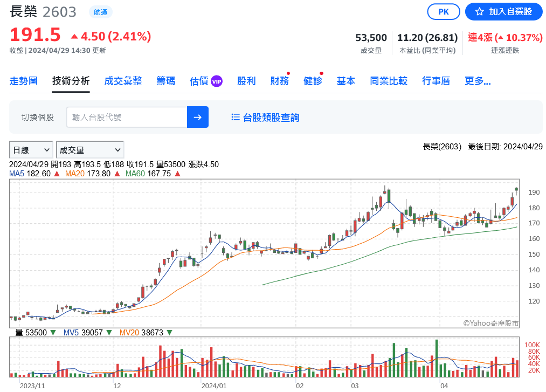
Task: Click the 100K volume axis label
Action: (x=532, y=345)
